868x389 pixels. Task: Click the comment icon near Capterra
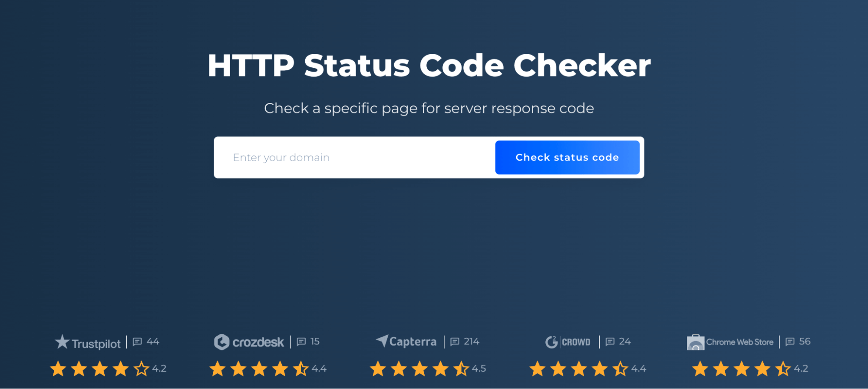pos(455,342)
